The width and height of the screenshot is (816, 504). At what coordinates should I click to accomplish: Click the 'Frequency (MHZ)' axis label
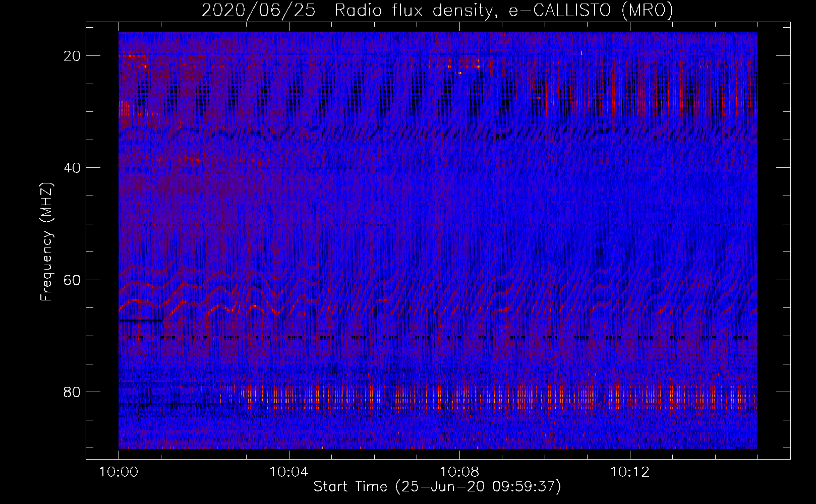pos(46,242)
